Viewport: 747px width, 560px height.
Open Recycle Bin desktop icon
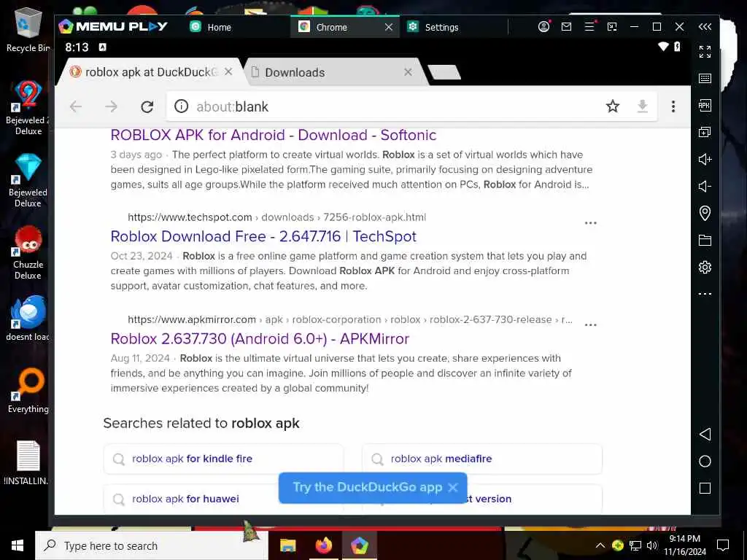click(x=28, y=29)
